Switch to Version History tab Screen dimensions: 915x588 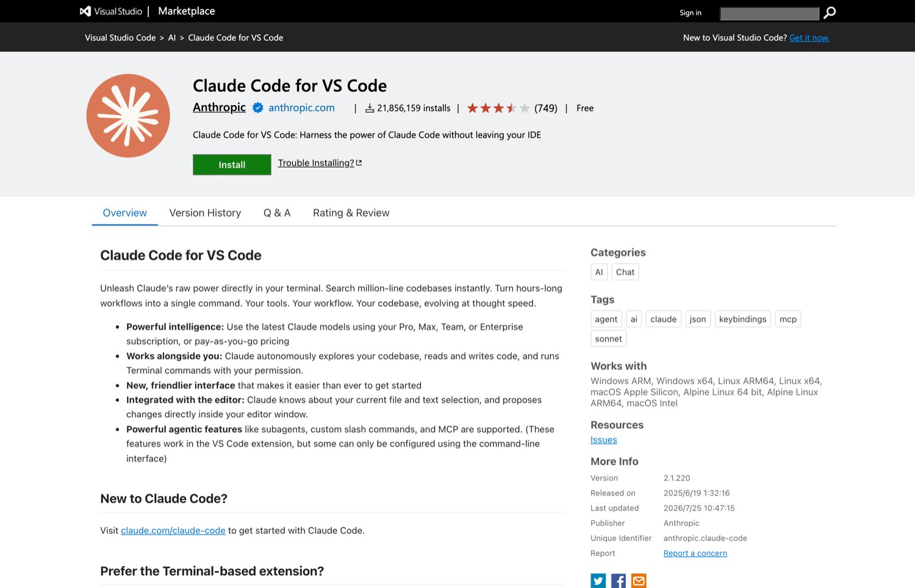point(205,213)
